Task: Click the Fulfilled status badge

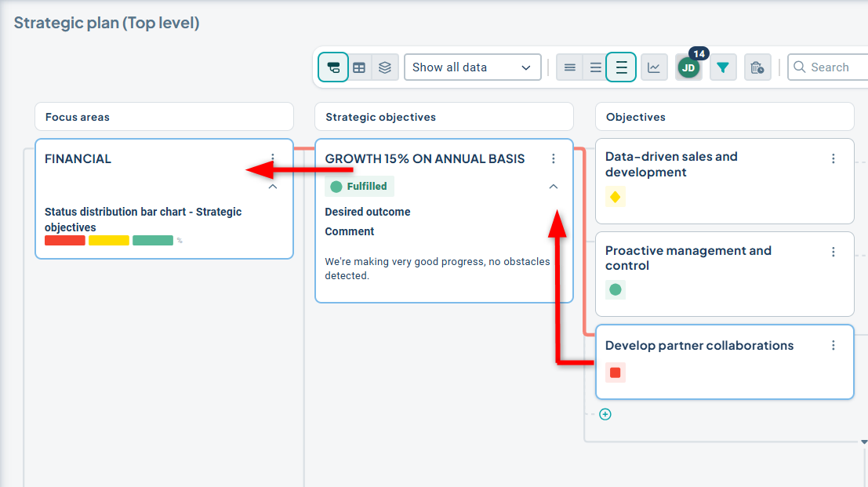Action: point(359,187)
